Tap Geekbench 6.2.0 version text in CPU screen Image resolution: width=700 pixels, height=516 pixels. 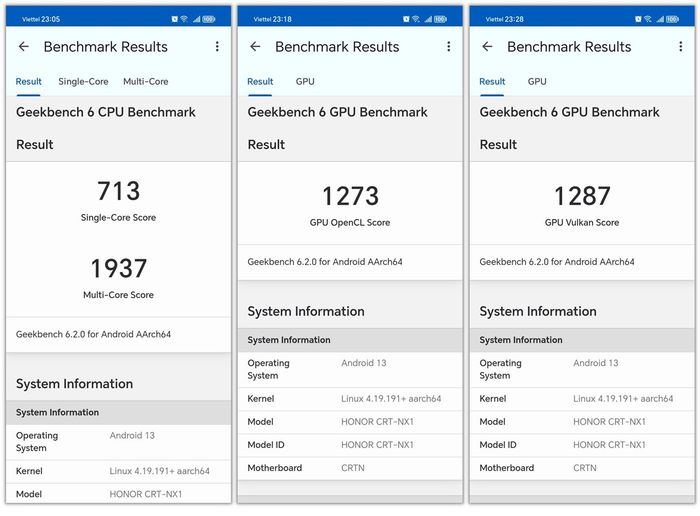[x=93, y=334]
